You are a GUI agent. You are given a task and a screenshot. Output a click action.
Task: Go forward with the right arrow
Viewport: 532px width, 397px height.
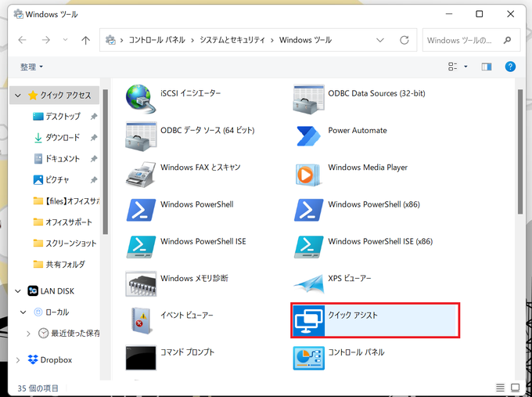tap(45, 40)
